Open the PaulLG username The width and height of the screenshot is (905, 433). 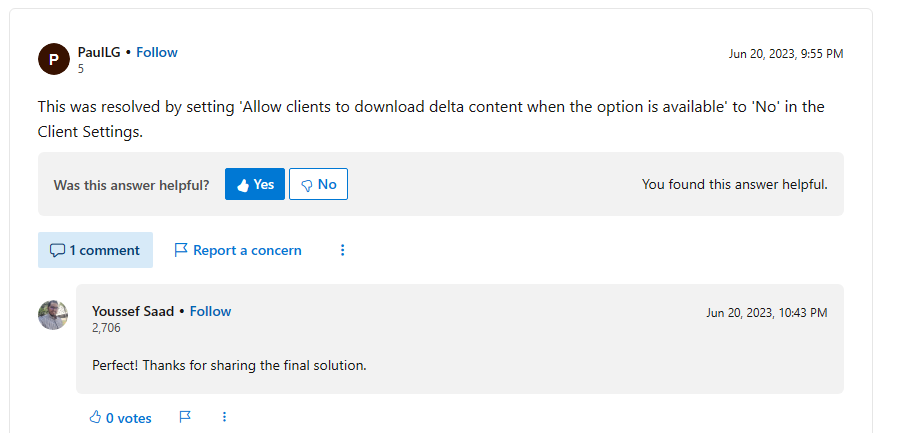pos(99,53)
